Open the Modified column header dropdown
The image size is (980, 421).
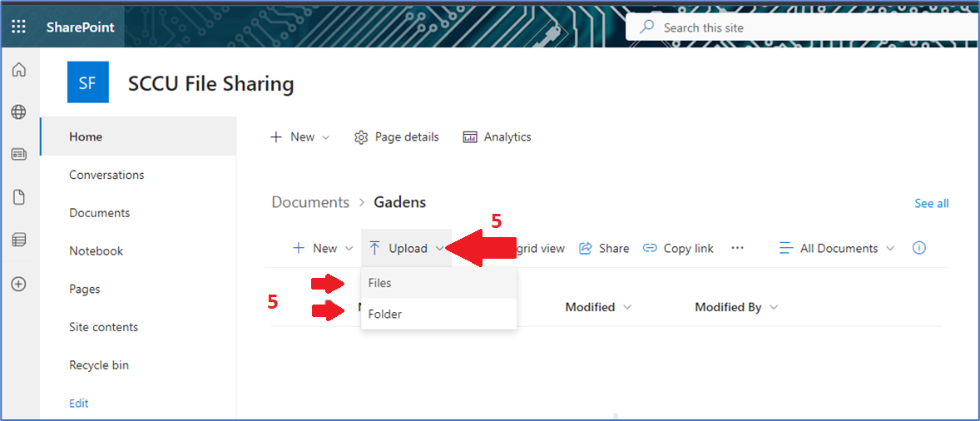(599, 307)
